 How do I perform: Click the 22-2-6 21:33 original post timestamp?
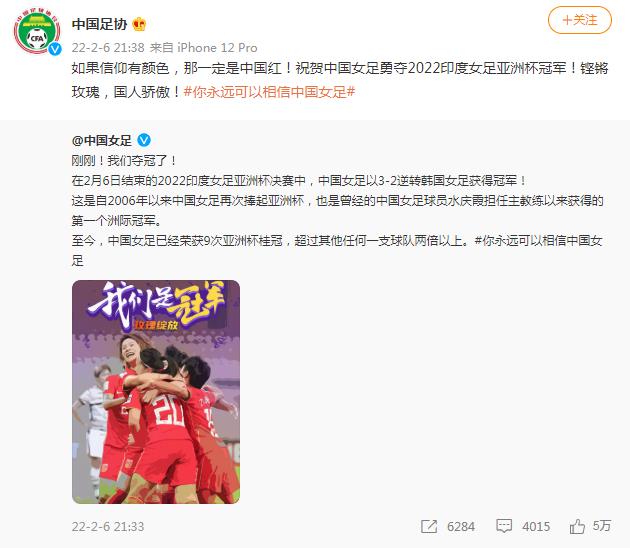[108, 526]
